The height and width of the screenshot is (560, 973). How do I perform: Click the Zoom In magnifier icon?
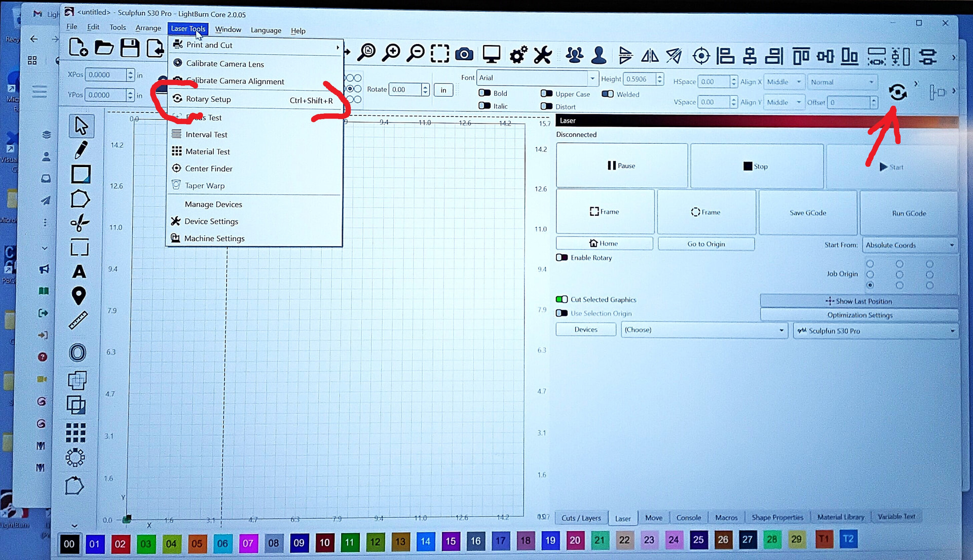tap(391, 53)
